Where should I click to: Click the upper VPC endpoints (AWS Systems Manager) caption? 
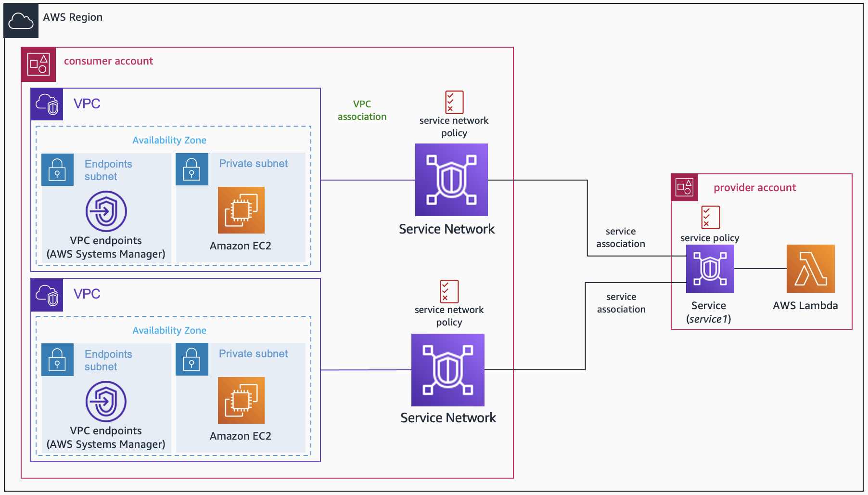coord(106,247)
